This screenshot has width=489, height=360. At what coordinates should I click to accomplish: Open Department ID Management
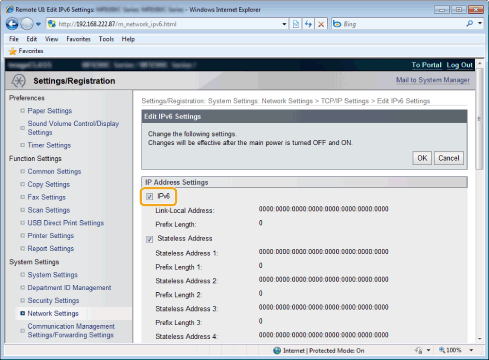[69, 288]
